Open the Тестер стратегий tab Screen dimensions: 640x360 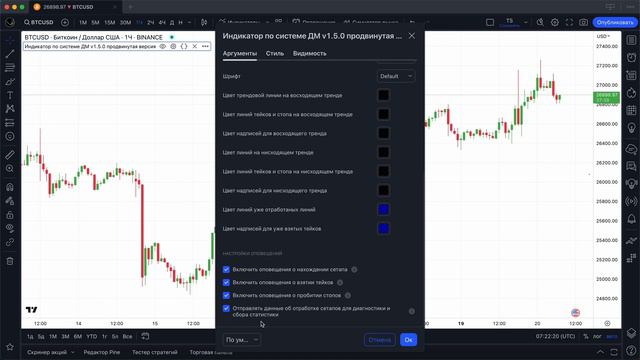155,352
